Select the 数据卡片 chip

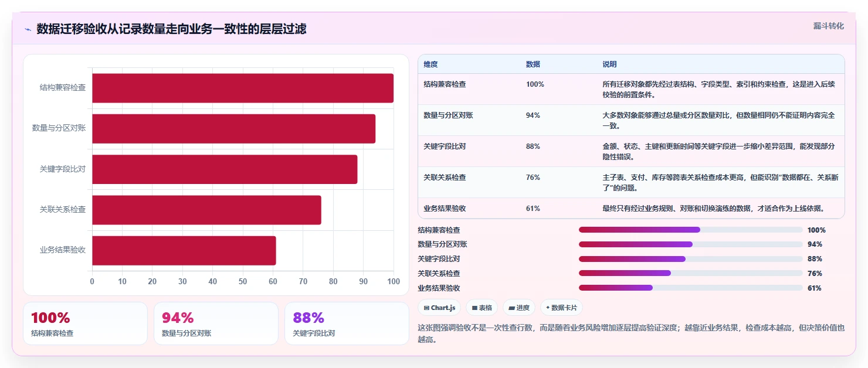(561, 308)
